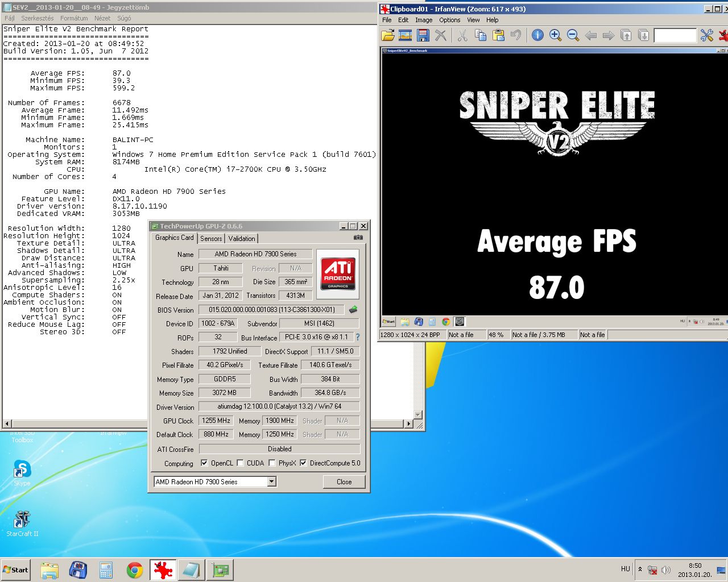Click the Open file icon in IrfanView
Viewport: 728px width, 582px height.
pyautogui.click(x=388, y=35)
